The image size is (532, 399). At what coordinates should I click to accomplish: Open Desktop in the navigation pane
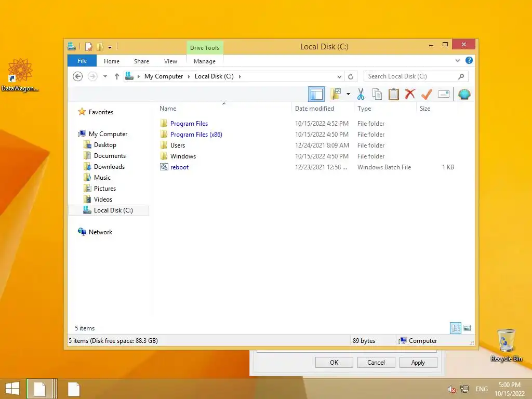coord(105,145)
